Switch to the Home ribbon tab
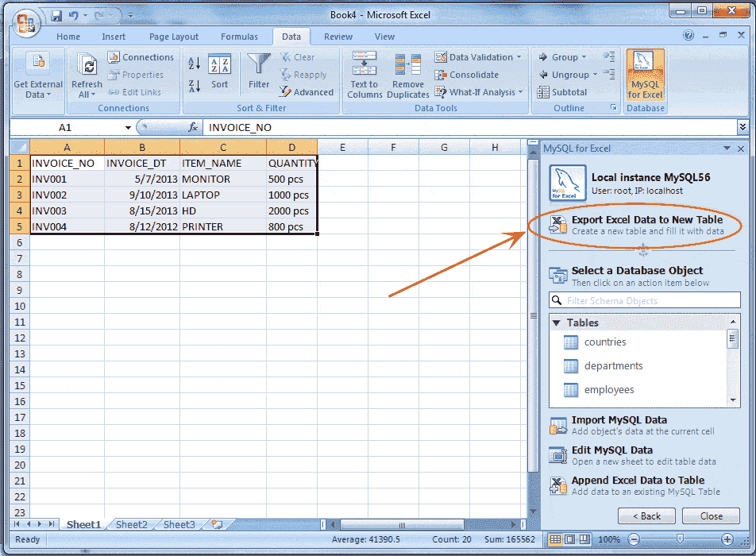Screen dimensions: 756x556 click(x=68, y=37)
